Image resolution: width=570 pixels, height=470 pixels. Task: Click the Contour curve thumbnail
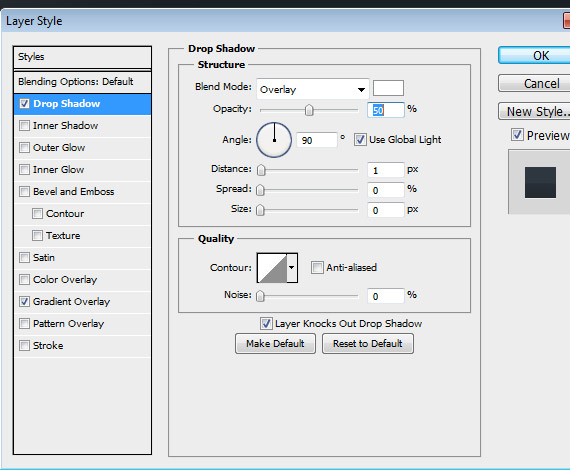(x=272, y=268)
